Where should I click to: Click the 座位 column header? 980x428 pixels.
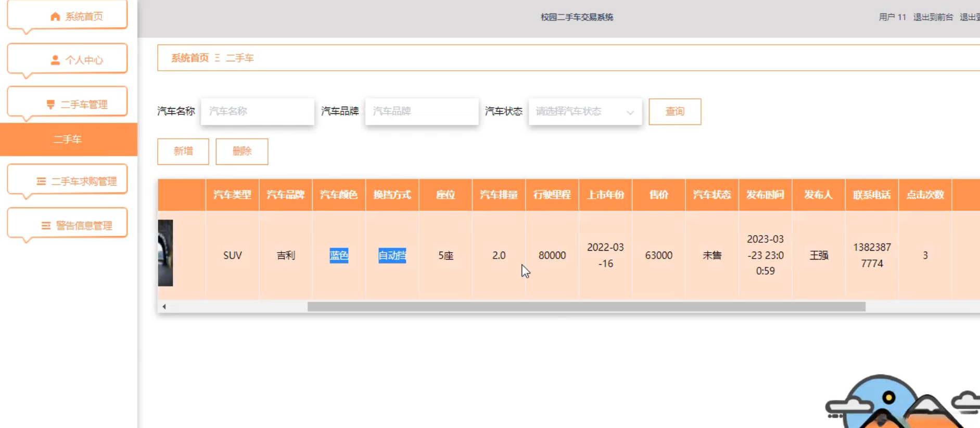pos(446,195)
